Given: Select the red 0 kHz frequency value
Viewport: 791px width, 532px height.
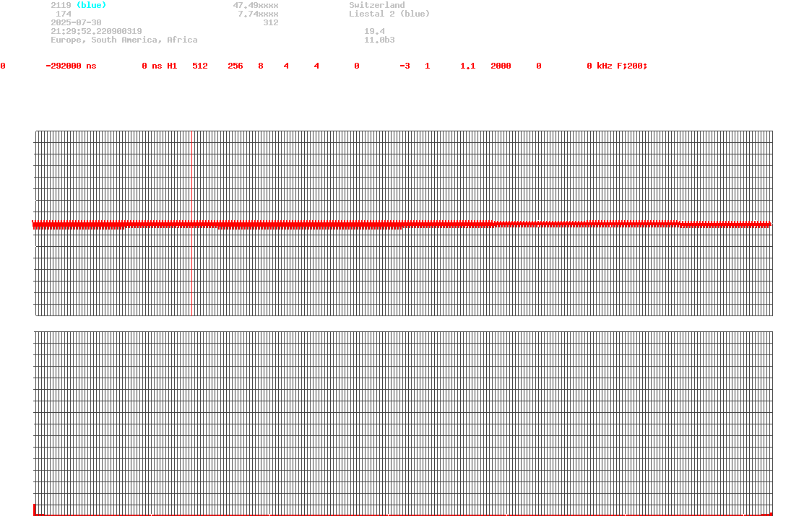Looking at the screenshot, I should coord(600,66).
